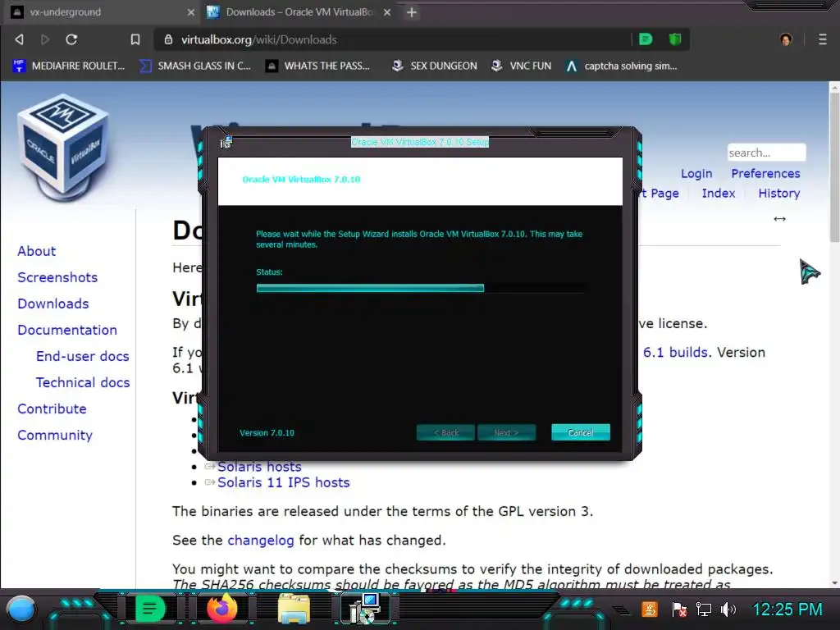Open the Start orb on the taskbar

pos(21,609)
